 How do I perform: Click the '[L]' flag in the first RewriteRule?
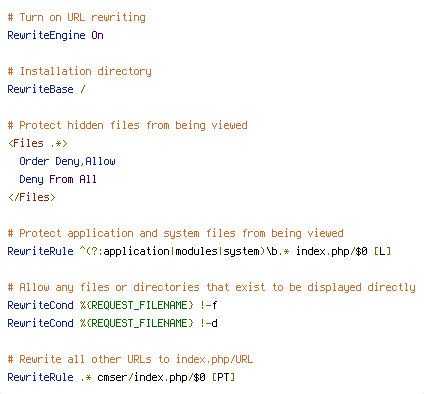(x=382, y=251)
